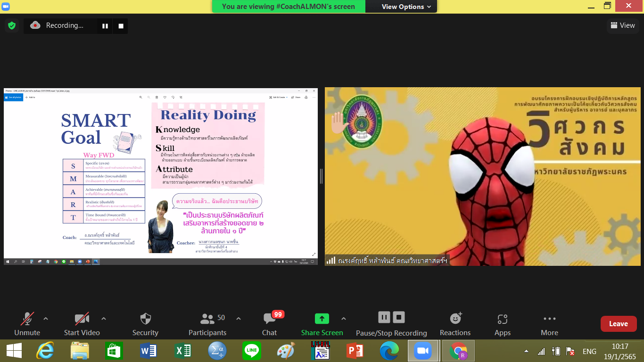This screenshot has height=362, width=644.
Task: Switch to the Zoom taskbar button
Action: pos(423,351)
